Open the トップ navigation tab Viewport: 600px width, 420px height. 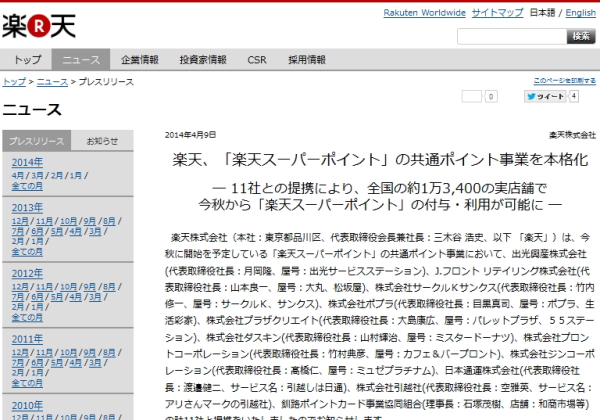tap(28, 59)
